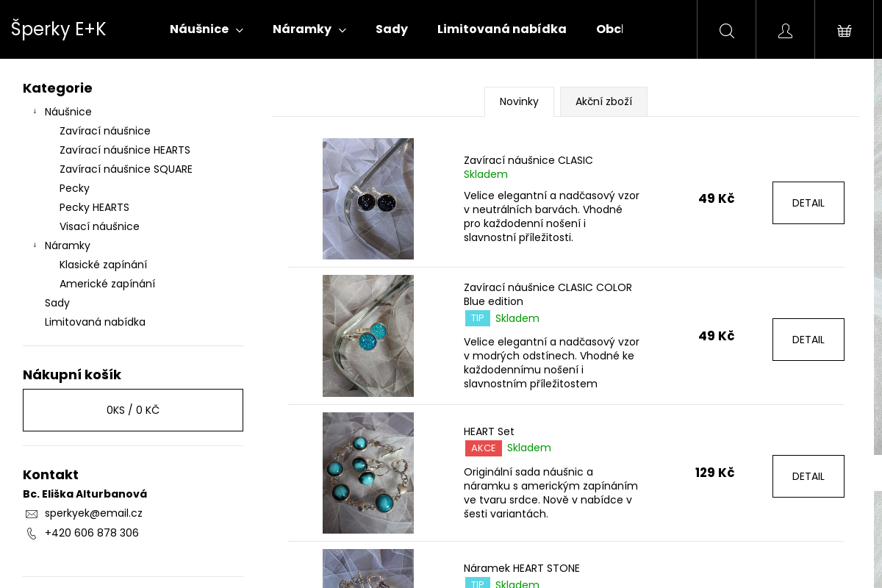The width and height of the screenshot is (882, 588).
Task: Click the 0 KS / 0 Kč cart box
Action: click(x=133, y=410)
